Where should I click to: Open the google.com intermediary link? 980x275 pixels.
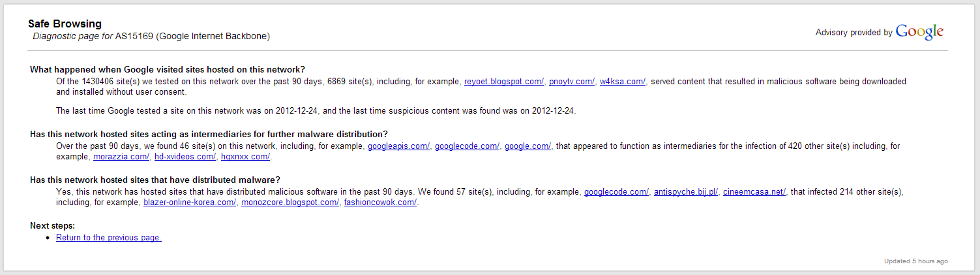527,146
